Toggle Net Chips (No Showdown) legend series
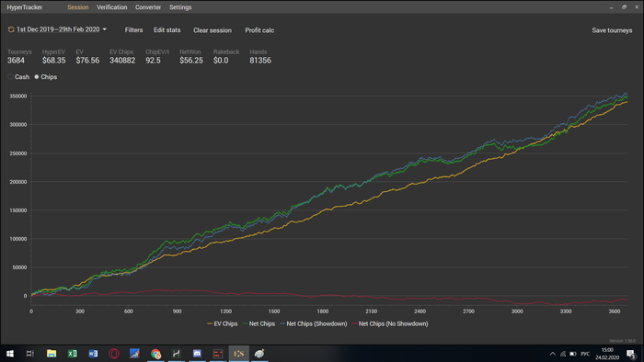Image resolution: width=644 pixels, height=362 pixels. point(390,323)
